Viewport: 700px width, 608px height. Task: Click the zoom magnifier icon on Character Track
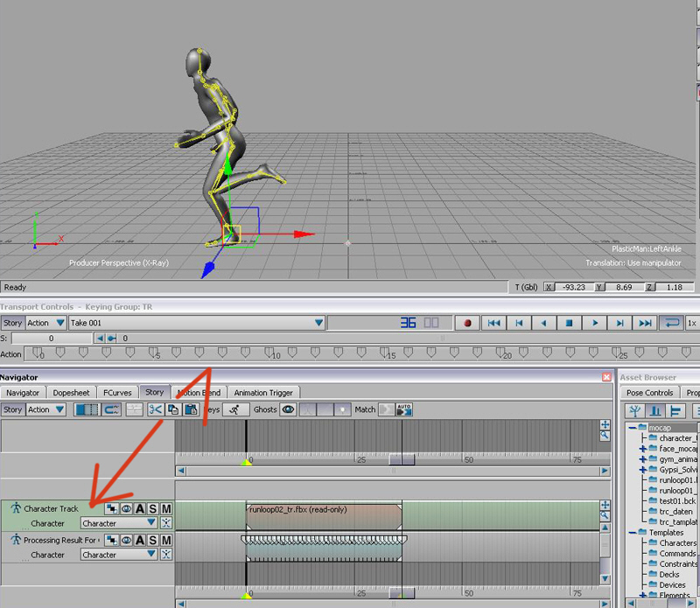pos(605,517)
